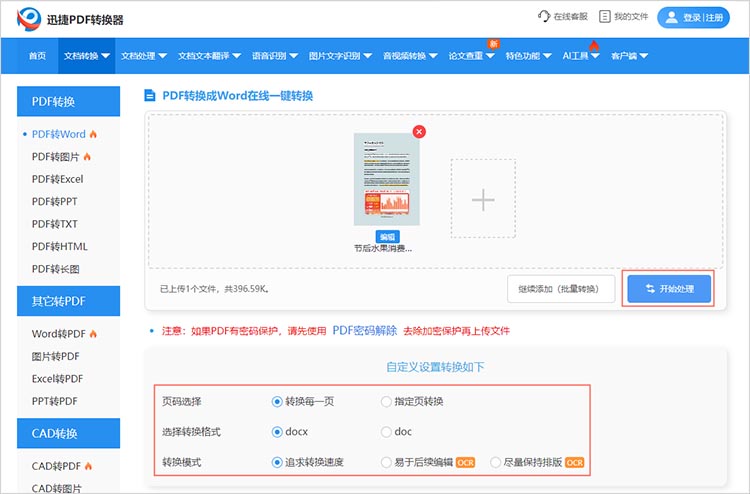Click 已上传1个文件，共396.59K status text
Image resolution: width=750 pixels, height=494 pixels.
pyautogui.click(x=214, y=289)
